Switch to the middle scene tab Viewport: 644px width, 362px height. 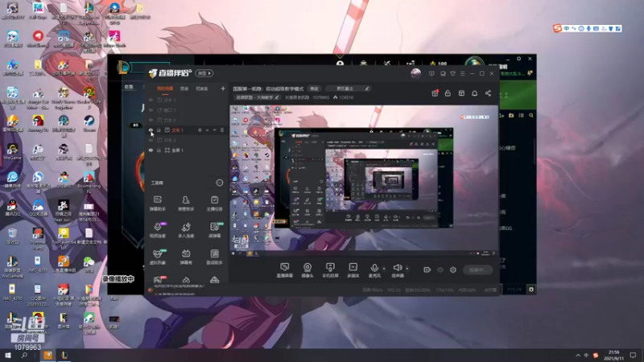184,88
